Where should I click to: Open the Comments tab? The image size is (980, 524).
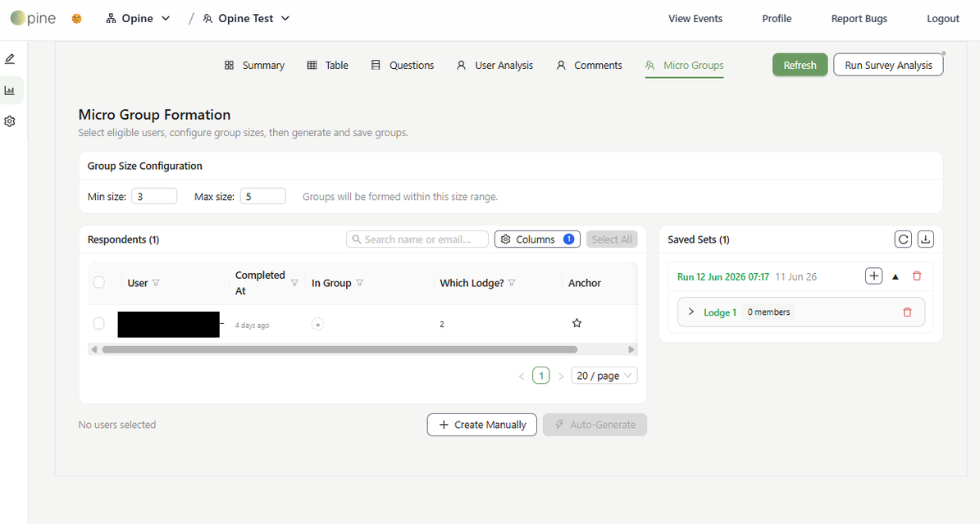(590, 65)
